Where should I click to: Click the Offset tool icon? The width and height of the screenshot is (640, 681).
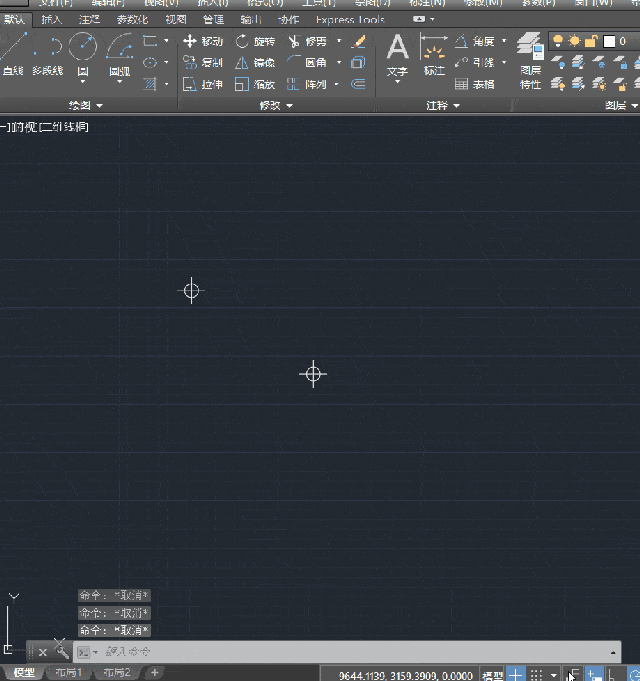point(358,84)
